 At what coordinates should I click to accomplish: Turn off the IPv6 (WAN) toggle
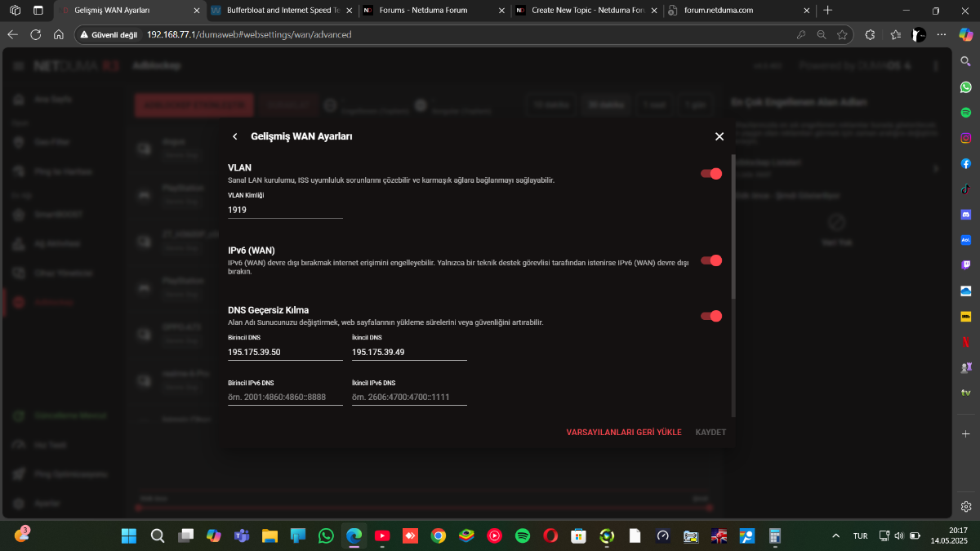pos(711,260)
